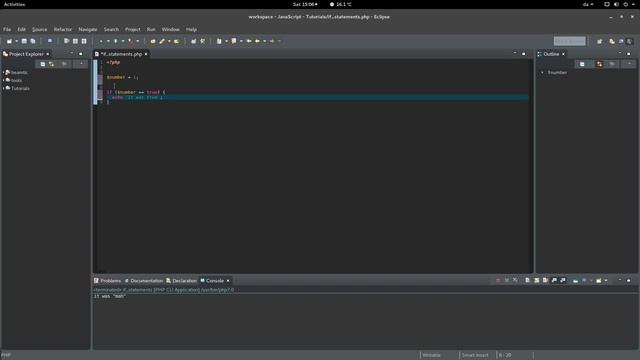The height and width of the screenshot is (360, 640).
Task: Open the Search menu
Action: pyautogui.click(x=111, y=29)
